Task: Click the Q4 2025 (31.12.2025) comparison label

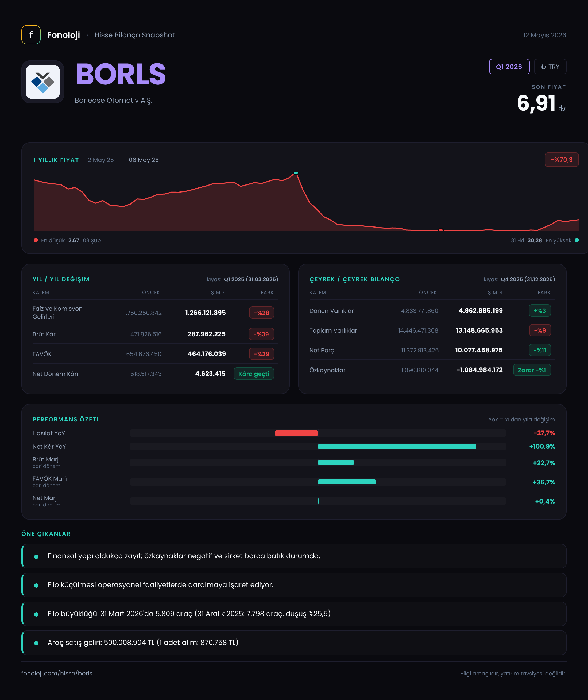Action: pos(528,279)
